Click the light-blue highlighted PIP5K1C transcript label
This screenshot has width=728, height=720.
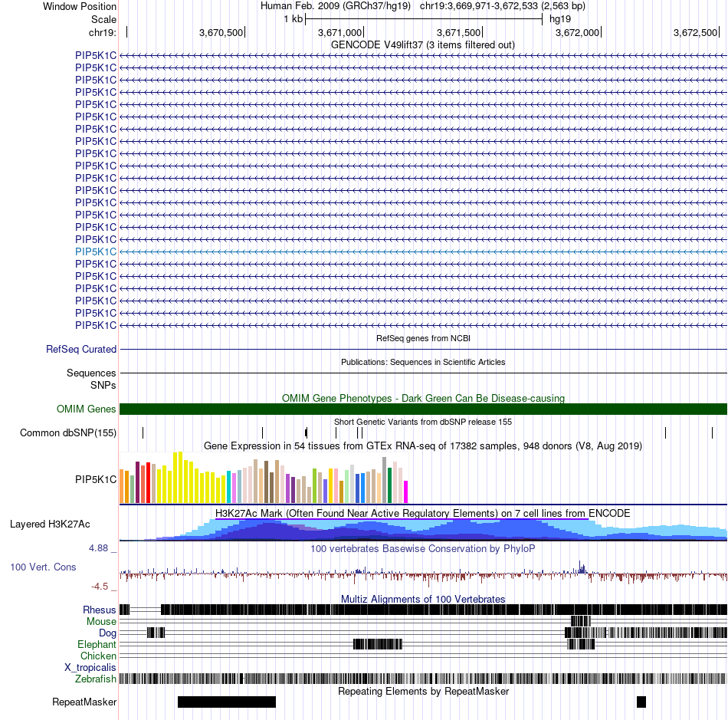[x=96, y=252]
